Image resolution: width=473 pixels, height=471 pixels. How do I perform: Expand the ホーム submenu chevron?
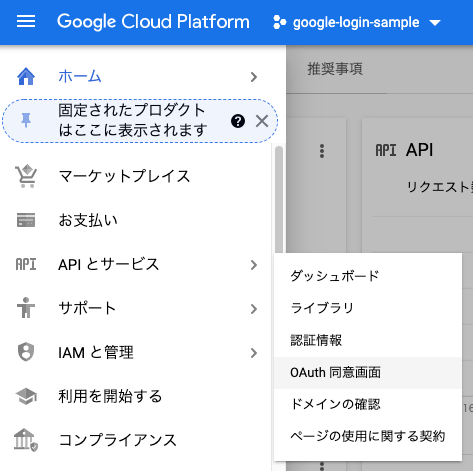(x=254, y=77)
